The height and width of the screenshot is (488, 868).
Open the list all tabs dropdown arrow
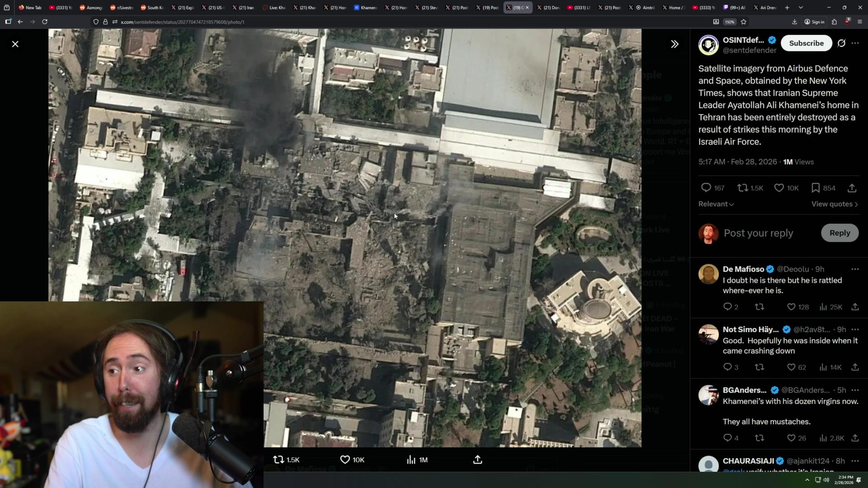pyautogui.click(x=801, y=8)
